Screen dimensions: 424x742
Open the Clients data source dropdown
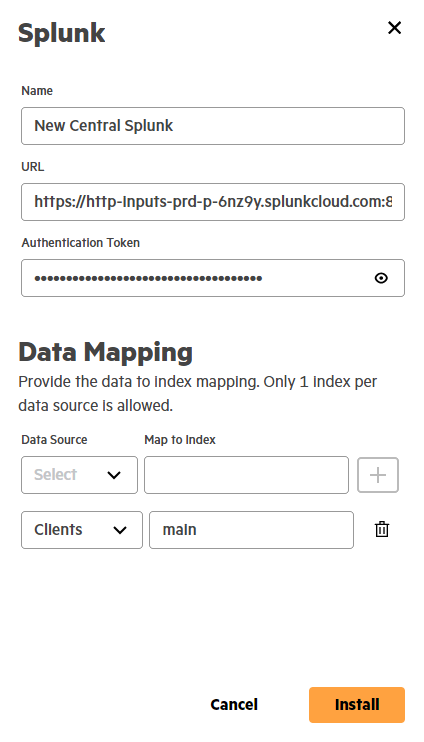[x=82, y=530]
